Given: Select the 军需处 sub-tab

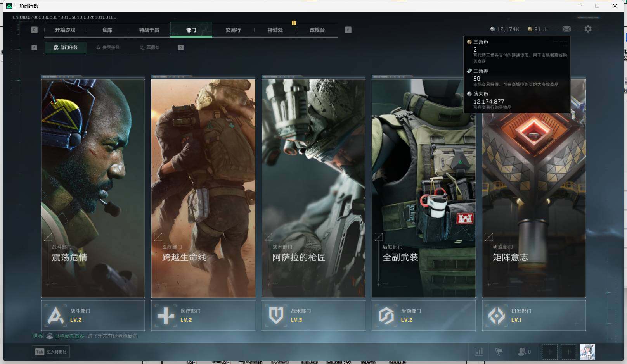Looking at the screenshot, I should (x=150, y=47).
